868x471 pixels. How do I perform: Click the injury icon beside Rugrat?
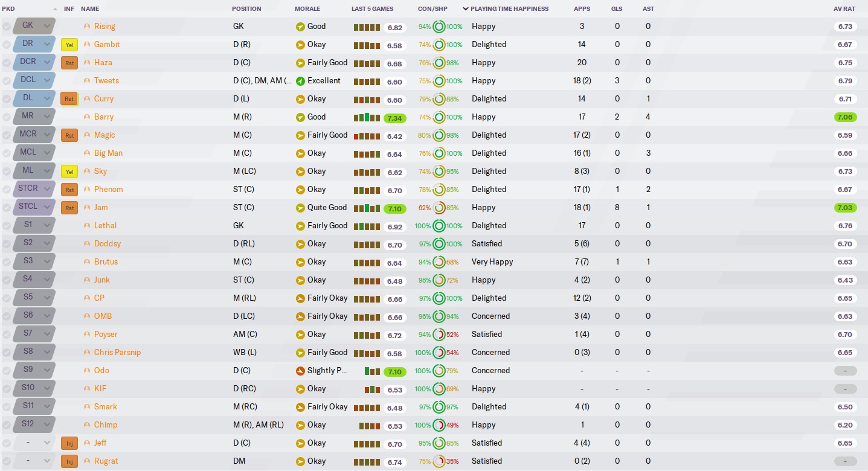[69, 461]
